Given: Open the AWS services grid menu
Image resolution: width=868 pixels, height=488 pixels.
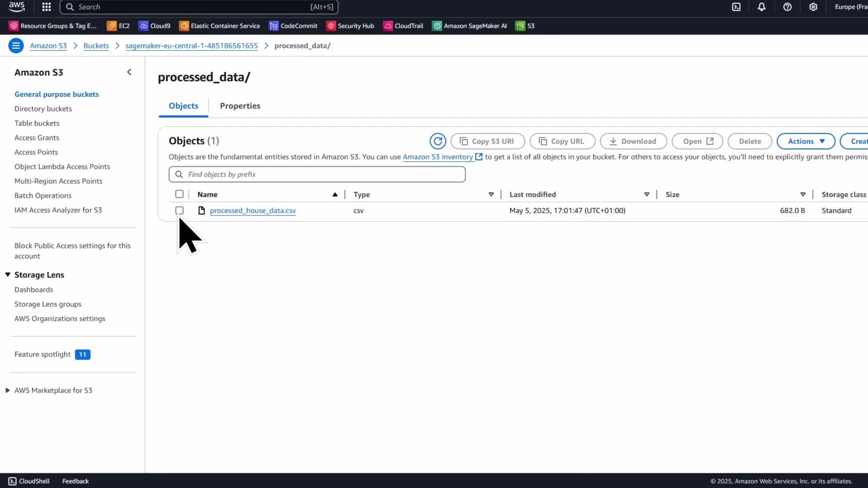Looking at the screenshot, I should 46,7.
